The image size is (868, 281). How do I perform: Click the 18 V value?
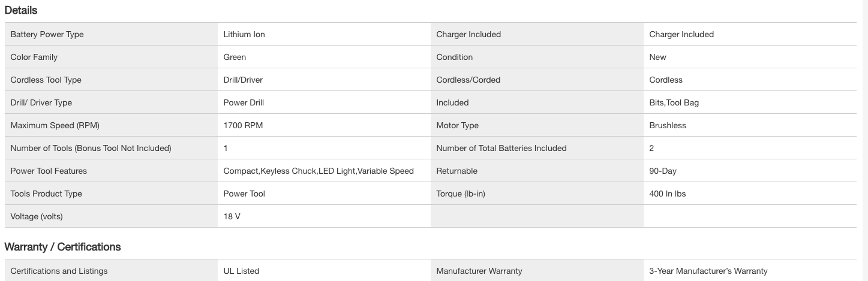[x=232, y=216]
